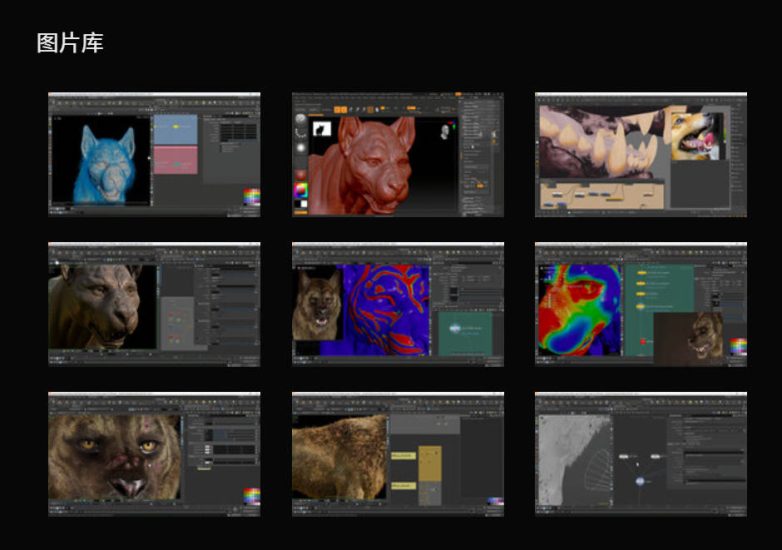Click white sphere brush icon in red sculpt thumbnail

[x=301, y=148]
